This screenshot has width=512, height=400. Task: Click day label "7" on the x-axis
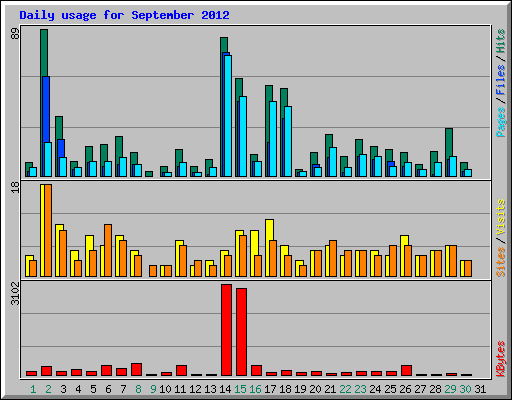[x=123, y=389]
